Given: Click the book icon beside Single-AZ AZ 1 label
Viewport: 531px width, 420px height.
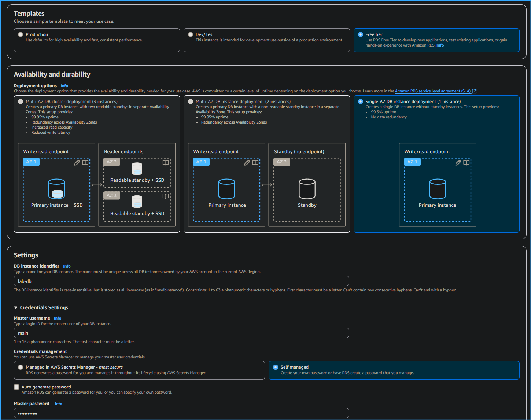Looking at the screenshot, I should tap(466, 162).
